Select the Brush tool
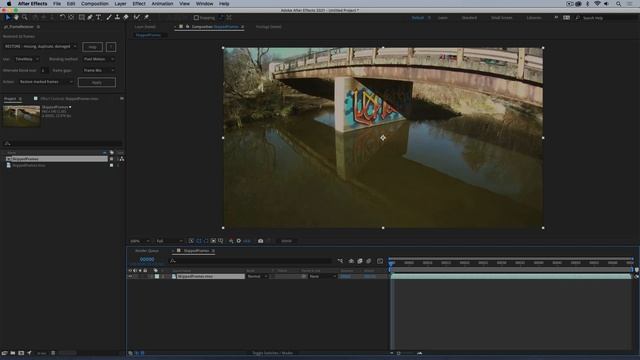This screenshot has width=640, height=360. [109, 18]
